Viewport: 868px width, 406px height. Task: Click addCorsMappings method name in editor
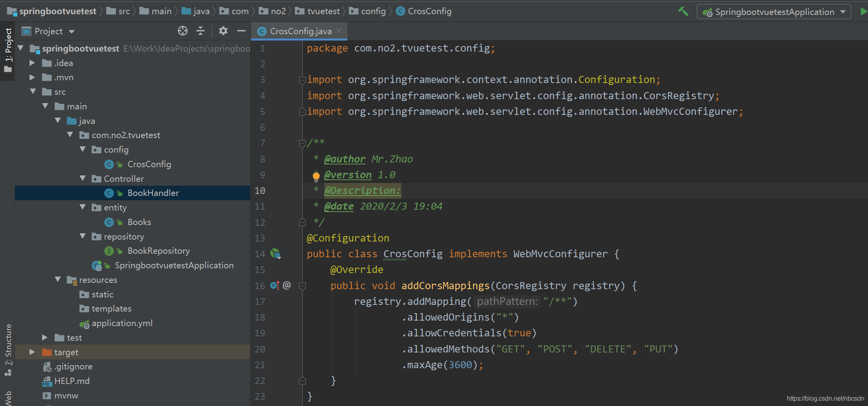click(x=445, y=286)
